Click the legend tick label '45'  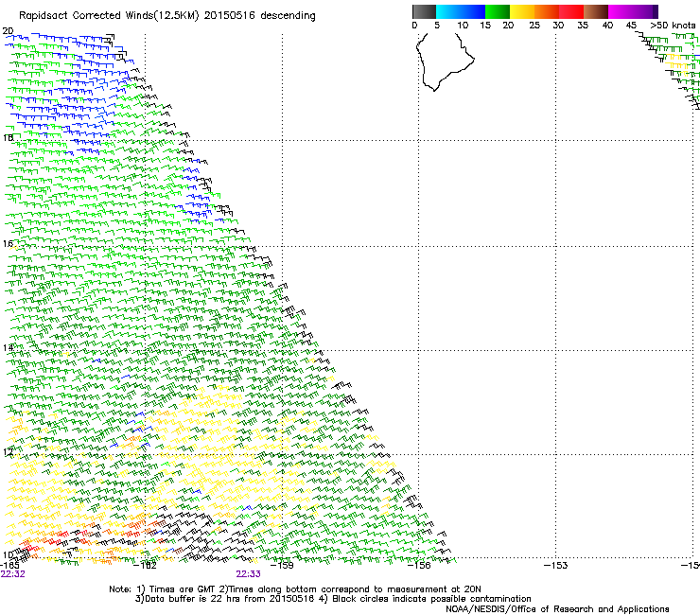pos(631,26)
